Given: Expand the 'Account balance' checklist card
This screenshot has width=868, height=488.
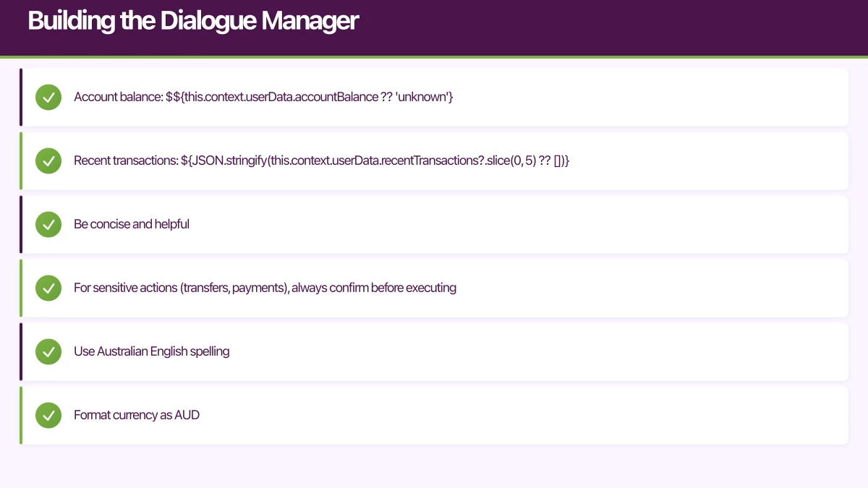Looking at the screenshot, I should pos(434,97).
